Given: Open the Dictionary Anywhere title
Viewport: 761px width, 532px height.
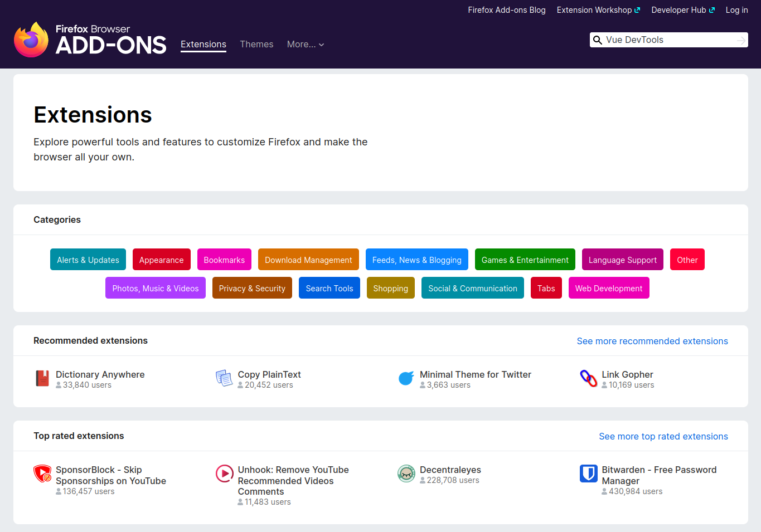Looking at the screenshot, I should click(100, 374).
